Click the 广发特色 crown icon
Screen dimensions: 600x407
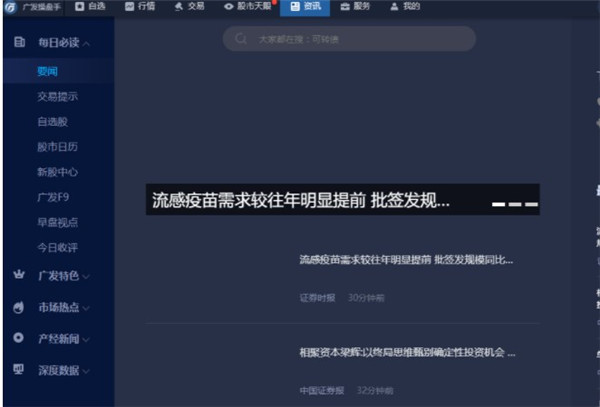[19, 275]
